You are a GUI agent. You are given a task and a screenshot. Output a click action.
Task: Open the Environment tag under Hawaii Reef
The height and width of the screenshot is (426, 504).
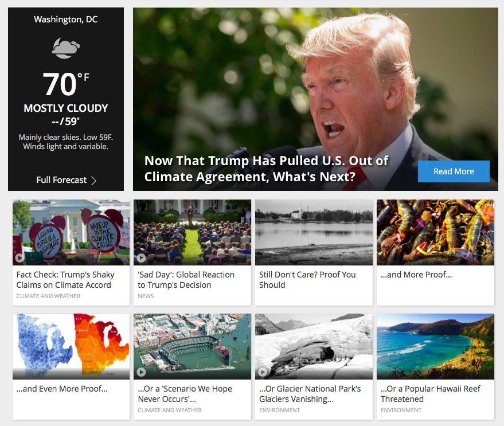[x=401, y=411]
